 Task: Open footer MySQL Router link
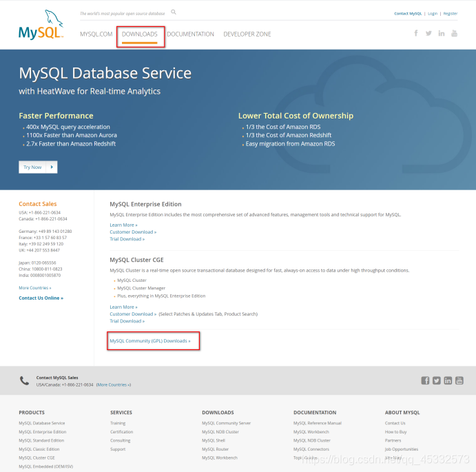215,449
